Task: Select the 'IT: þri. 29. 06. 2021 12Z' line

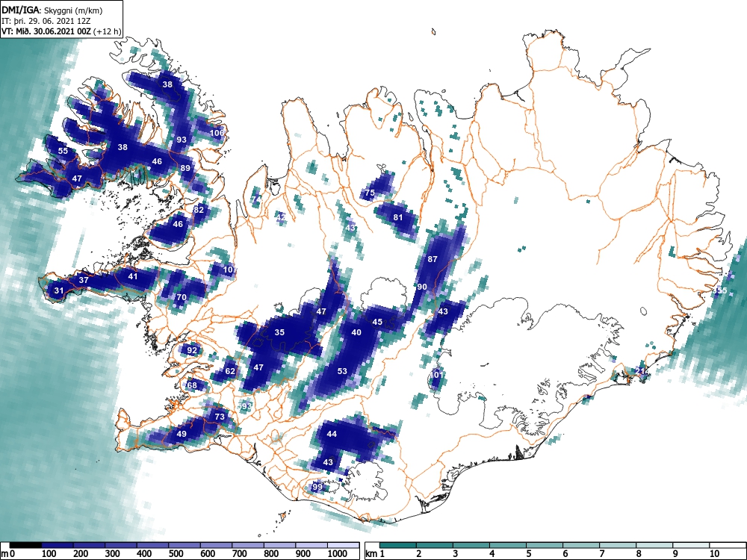Action: click(x=46, y=21)
